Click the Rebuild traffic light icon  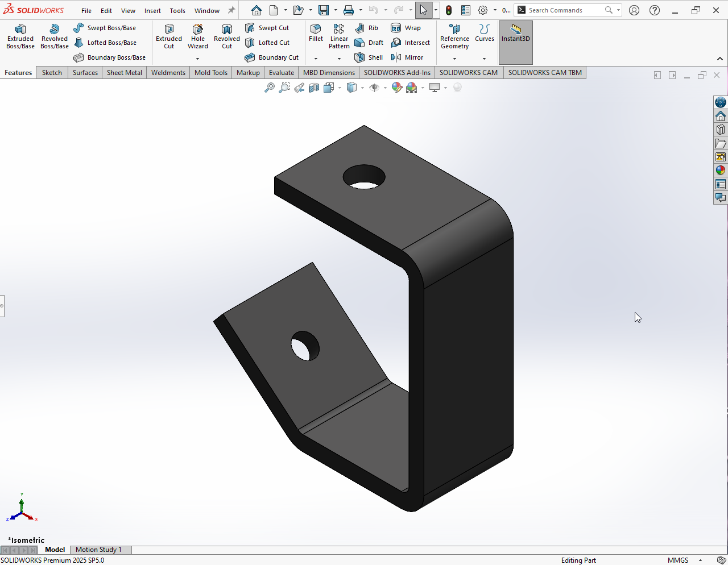click(449, 10)
